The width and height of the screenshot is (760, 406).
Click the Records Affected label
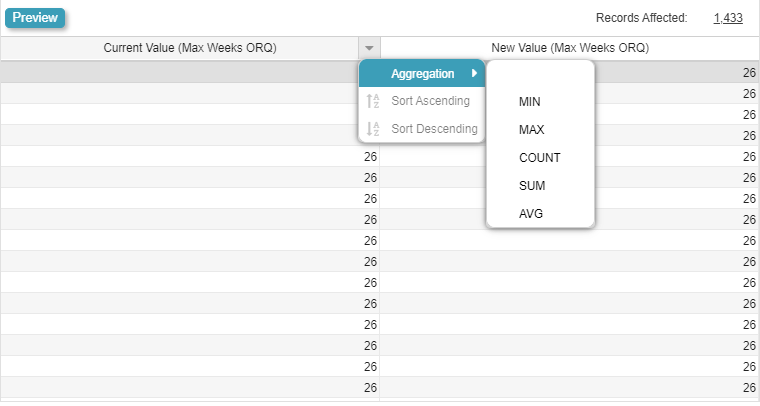(641, 18)
